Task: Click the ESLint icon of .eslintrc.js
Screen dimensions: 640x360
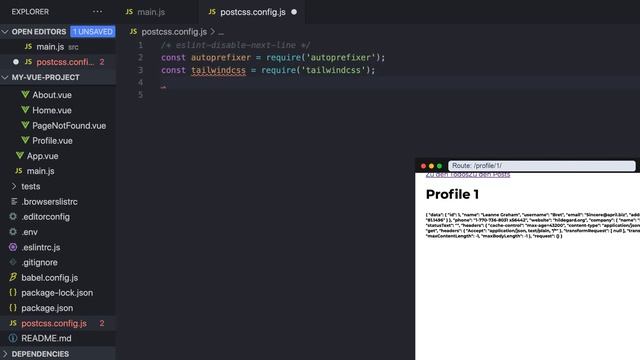Action: tap(13, 247)
